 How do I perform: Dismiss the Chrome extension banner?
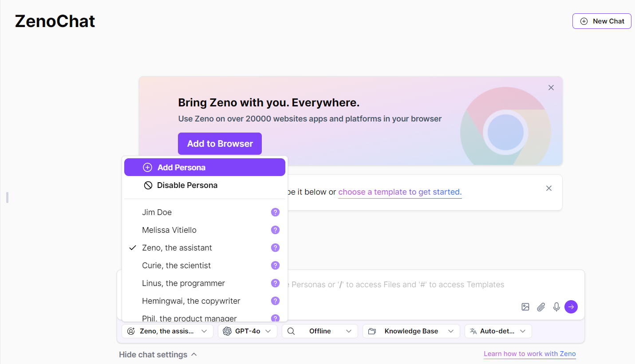[551, 88]
